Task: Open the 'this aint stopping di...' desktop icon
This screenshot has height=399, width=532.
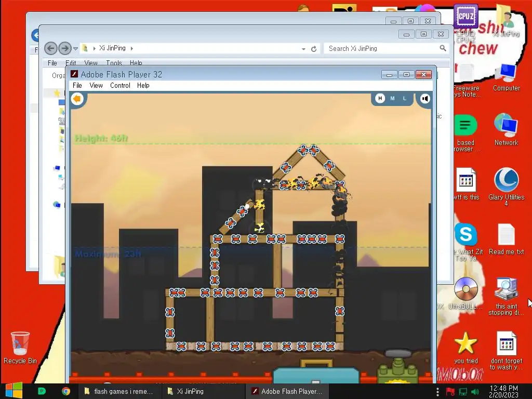Action: (506, 296)
